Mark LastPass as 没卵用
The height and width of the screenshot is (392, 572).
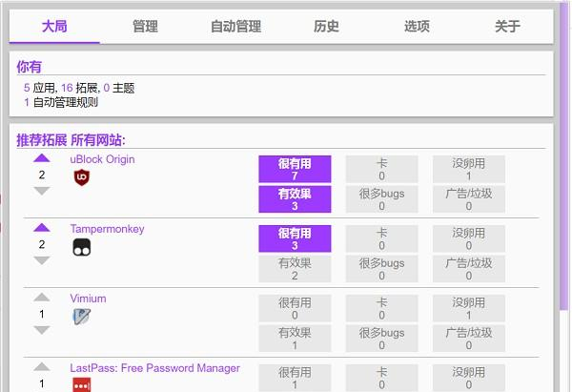469,378
